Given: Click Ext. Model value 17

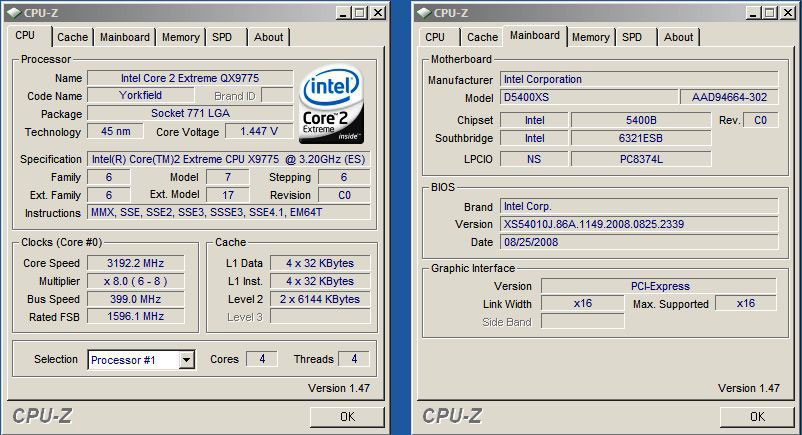Looking at the screenshot, I should coord(228,195).
